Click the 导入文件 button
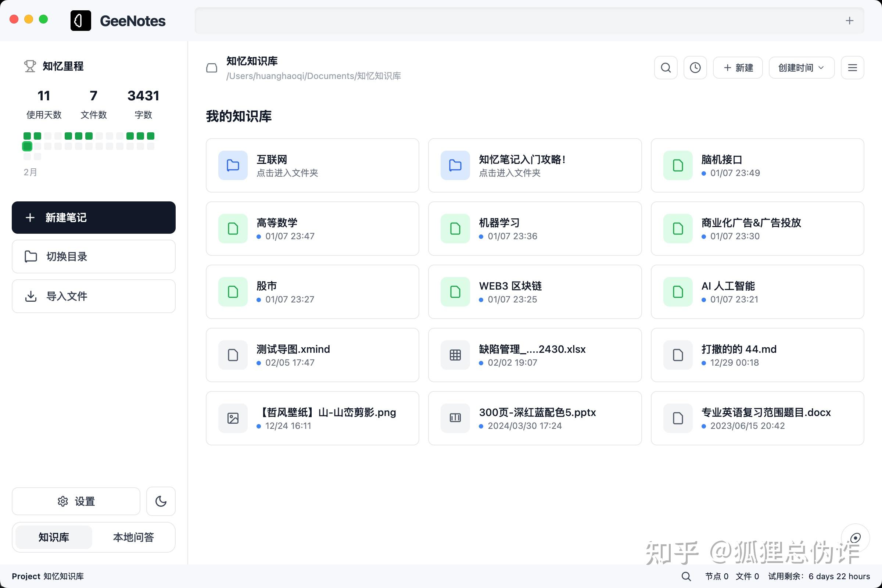 tap(93, 296)
